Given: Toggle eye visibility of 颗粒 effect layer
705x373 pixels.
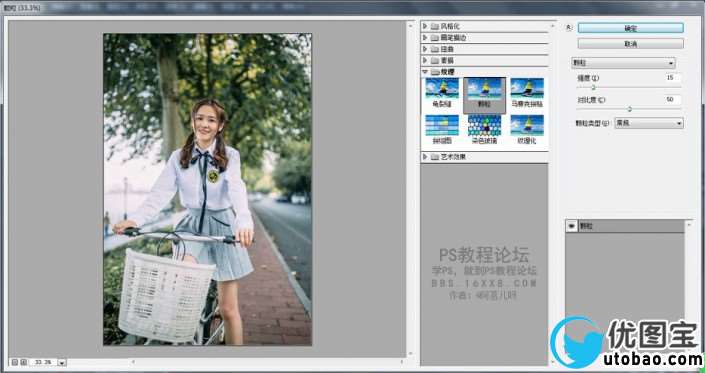Looking at the screenshot, I should click(571, 226).
